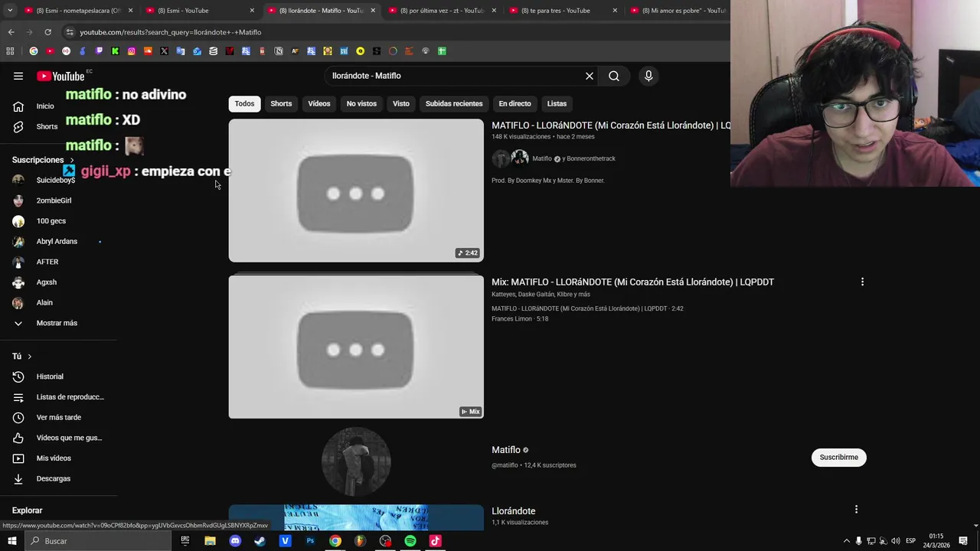The width and height of the screenshot is (980, 551).
Task: Open the Notion bookmark
Action: (279, 51)
